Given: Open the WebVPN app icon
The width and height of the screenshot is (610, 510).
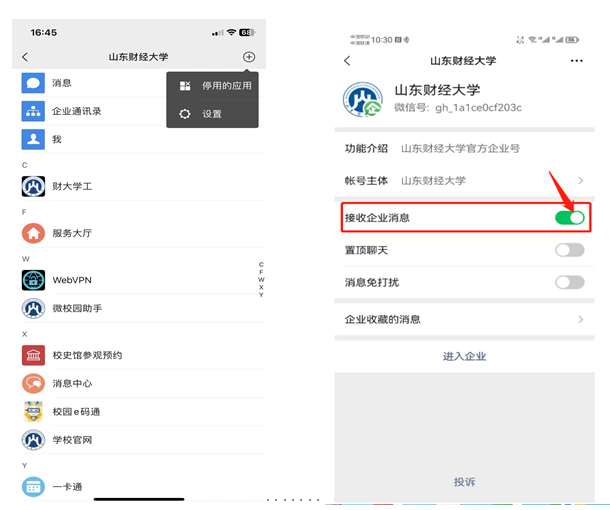Looking at the screenshot, I should click(x=34, y=280).
